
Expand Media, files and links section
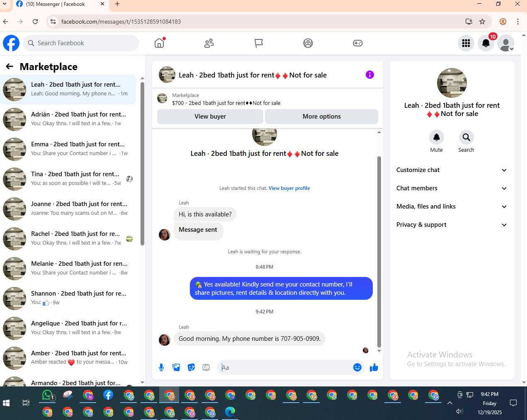(x=452, y=206)
